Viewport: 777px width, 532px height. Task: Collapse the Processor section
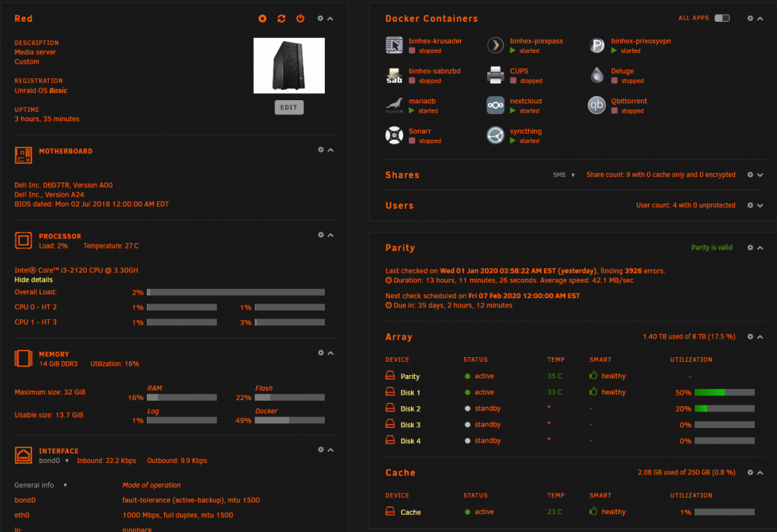tap(330, 235)
